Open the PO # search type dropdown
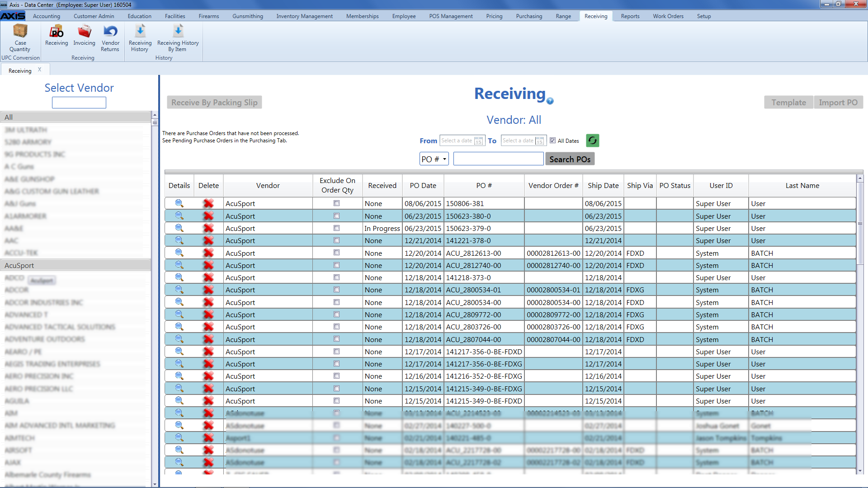The height and width of the screenshot is (488, 868). (434, 159)
